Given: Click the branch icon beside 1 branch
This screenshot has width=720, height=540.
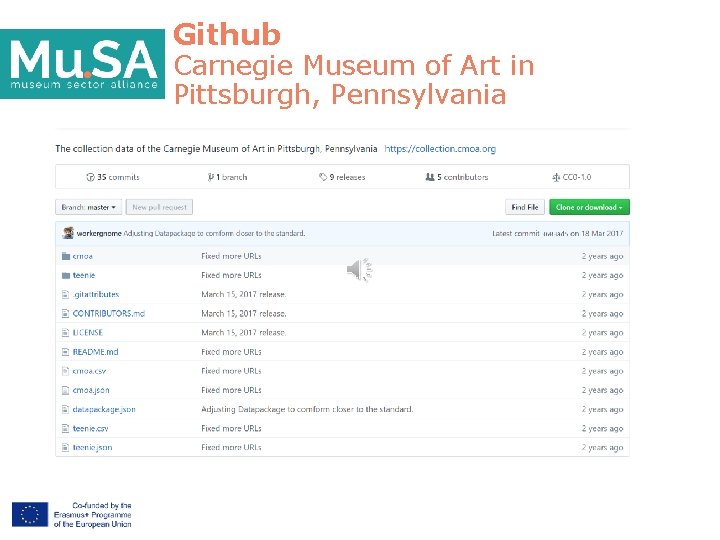Looking at the screenshot, I should coord(210,177).
